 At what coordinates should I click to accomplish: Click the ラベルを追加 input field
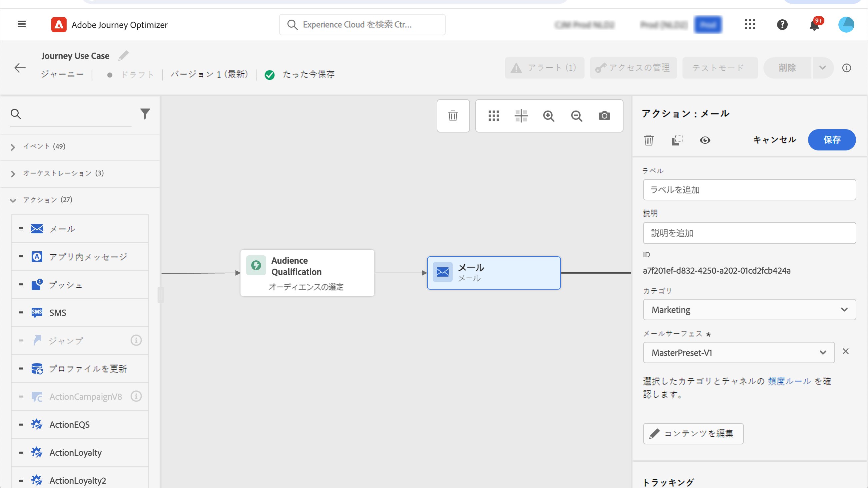[749, 190]
